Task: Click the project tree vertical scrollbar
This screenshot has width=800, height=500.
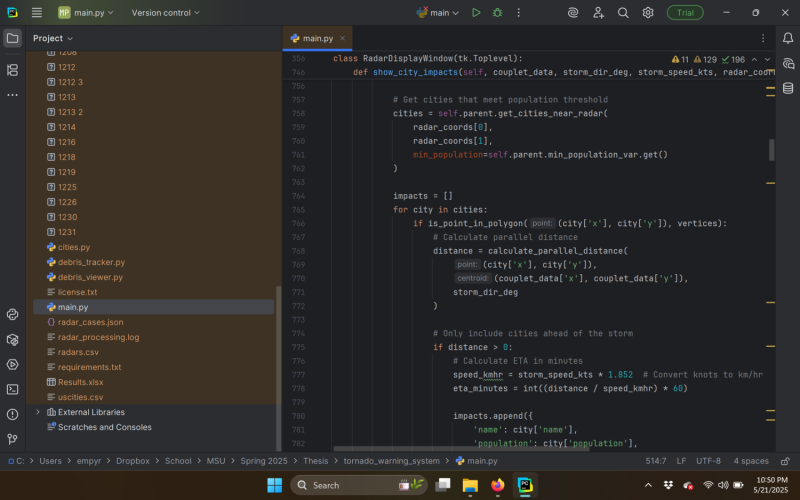Action: (x=279, y=367)
